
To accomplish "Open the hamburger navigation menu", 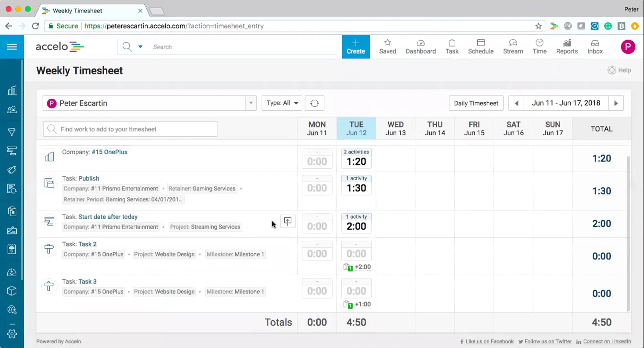I will 12,47.
